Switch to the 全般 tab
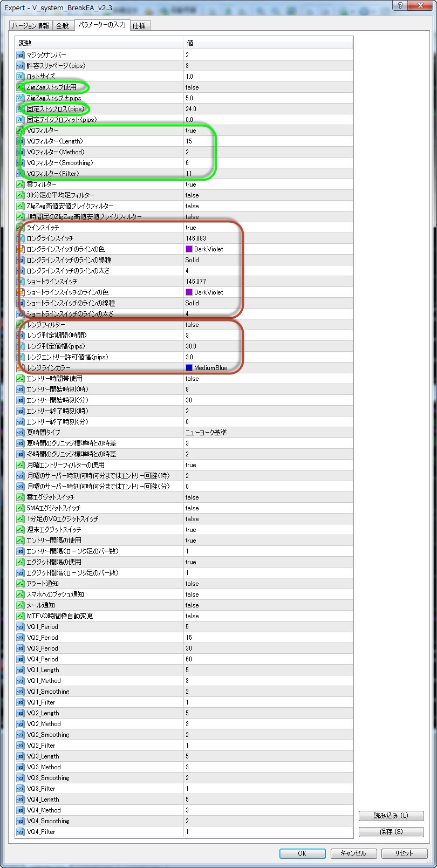Image resolution: width=437 pixels, height=868 pixels. (63, 26)
